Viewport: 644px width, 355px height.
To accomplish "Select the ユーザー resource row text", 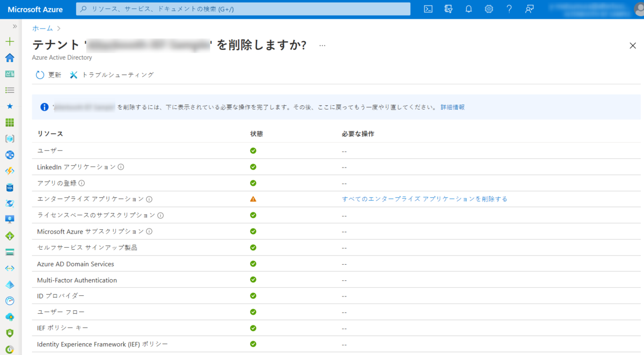I will pyautogui.click(x=50, y=151).
